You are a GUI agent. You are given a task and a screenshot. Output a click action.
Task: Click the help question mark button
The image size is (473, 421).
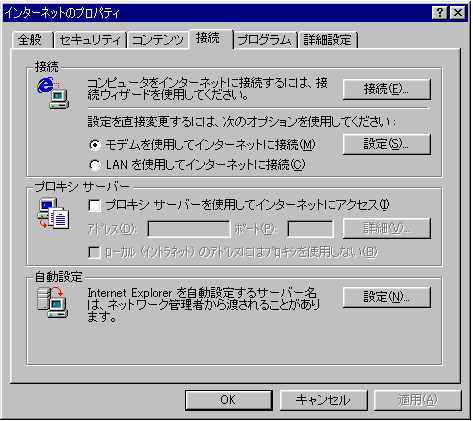pos(440,13)
